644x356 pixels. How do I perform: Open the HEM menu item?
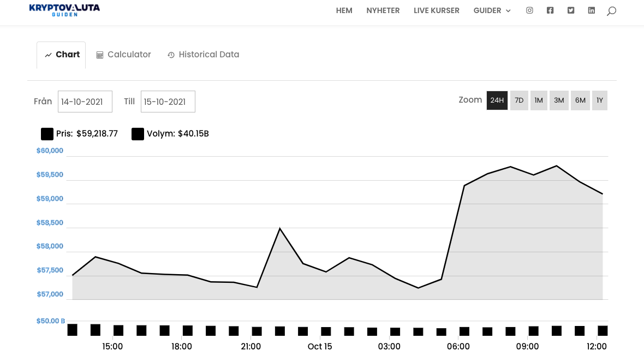tap(344, 10)
